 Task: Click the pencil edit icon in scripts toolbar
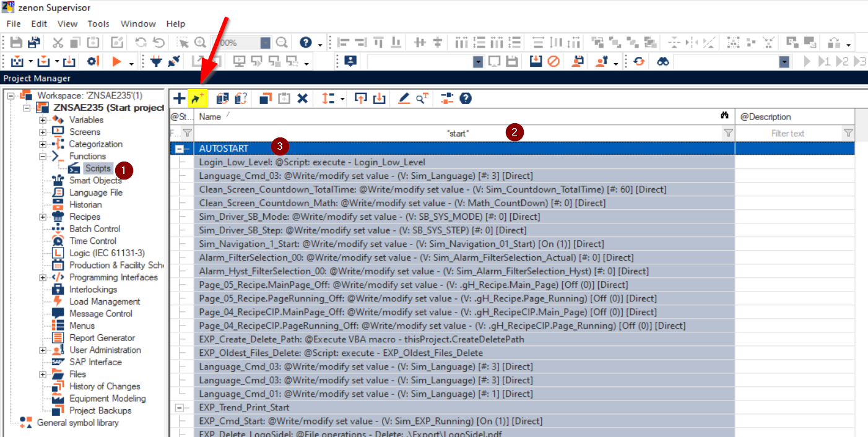click(404, 98)
